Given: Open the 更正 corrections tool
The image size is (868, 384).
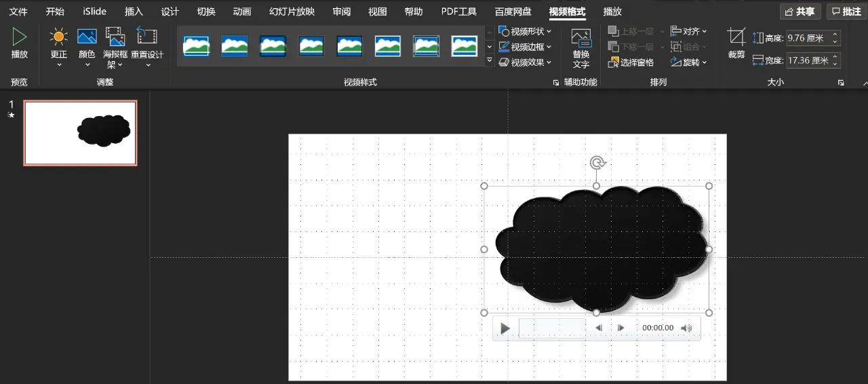Looking at the screenshot, I should pos(59,38).
